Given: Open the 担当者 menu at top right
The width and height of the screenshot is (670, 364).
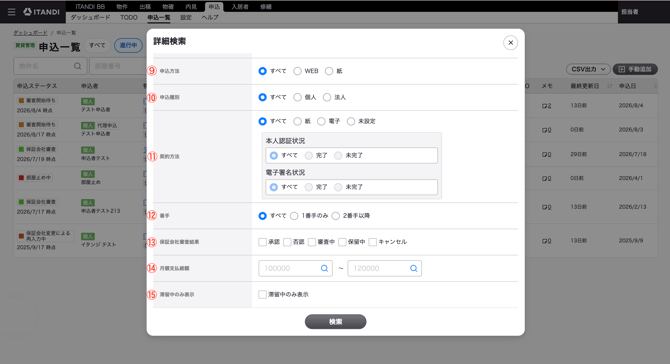Looking at the screenshot, I should coord(630,12).
